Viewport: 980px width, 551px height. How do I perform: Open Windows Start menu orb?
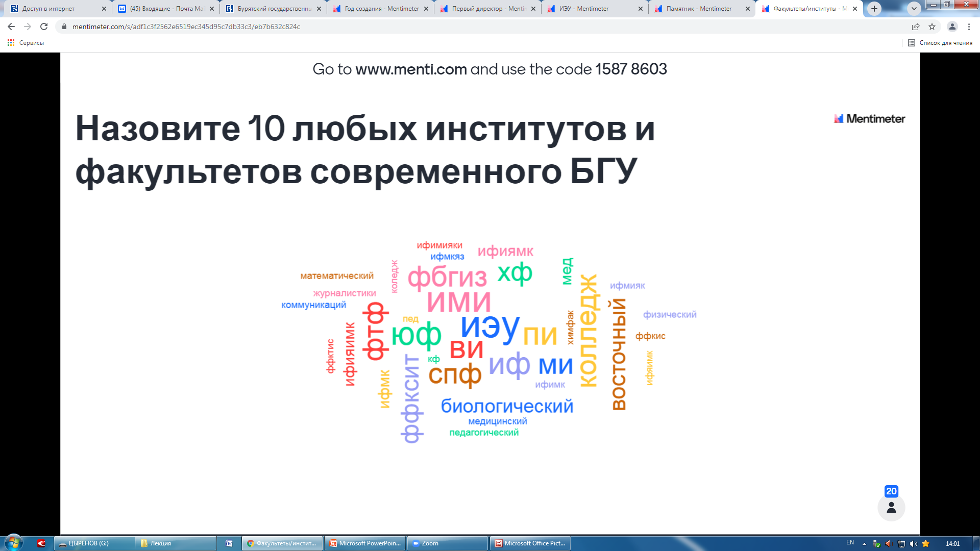(x=14, y=543)
